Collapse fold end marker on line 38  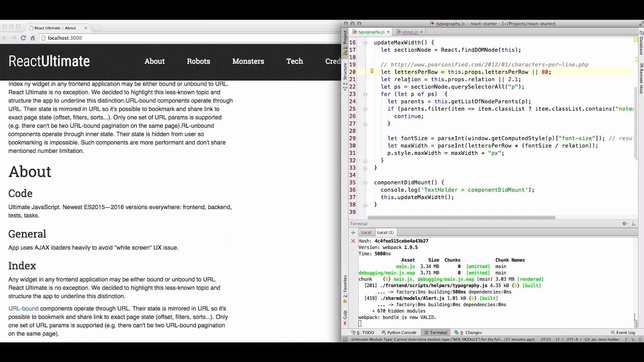(x=365, y=205)
